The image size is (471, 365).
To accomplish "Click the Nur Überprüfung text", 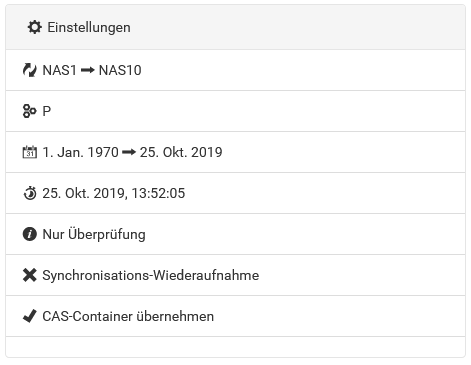I will [94, 234].
